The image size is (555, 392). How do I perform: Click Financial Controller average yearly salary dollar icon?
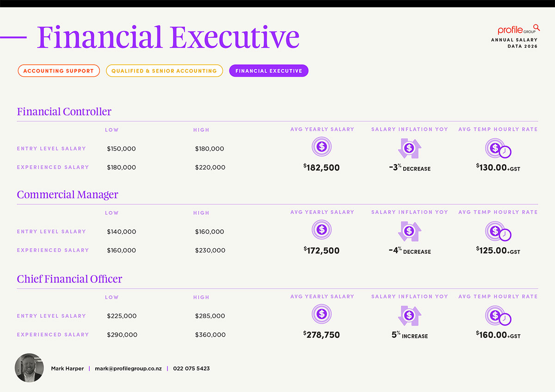pos(322,147)
